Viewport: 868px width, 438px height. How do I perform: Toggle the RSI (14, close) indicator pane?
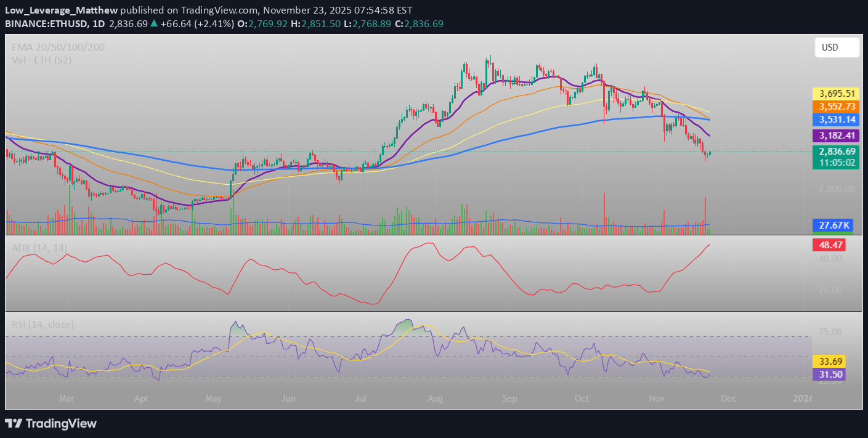click(x=41, y=324)
